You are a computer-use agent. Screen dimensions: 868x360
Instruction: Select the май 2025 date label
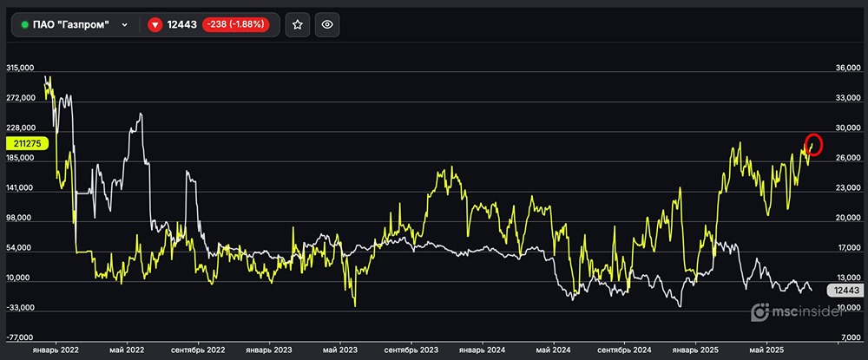(766, 350)
